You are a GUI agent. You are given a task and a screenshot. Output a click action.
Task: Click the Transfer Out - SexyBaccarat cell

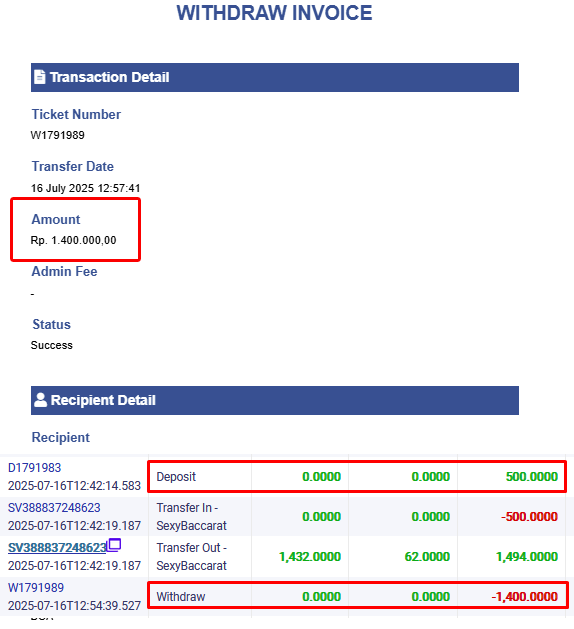pos(191,556)
